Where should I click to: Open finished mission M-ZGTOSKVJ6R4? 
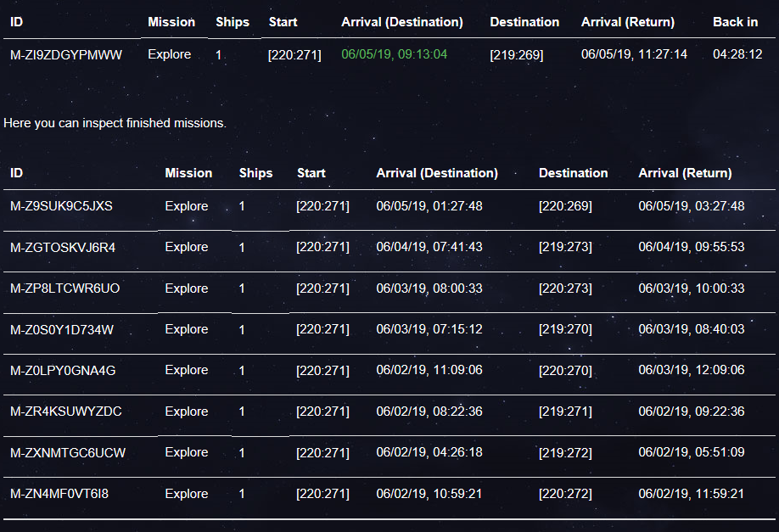coord(63,248)
